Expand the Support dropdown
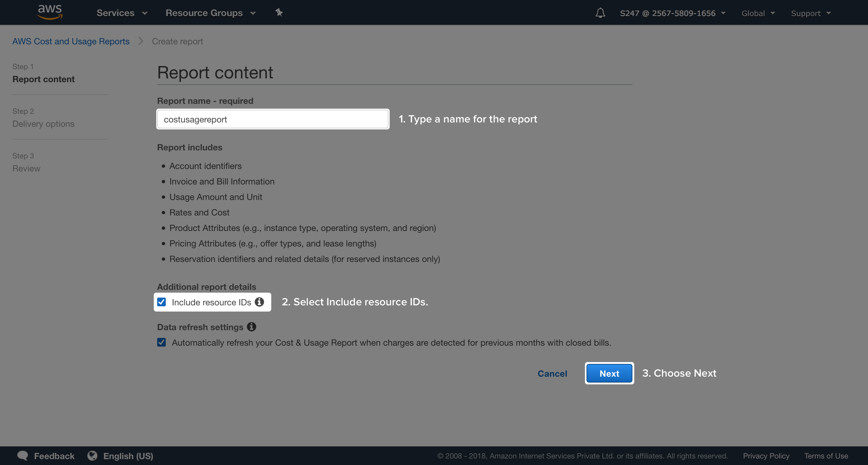 click(x=810, y=13)
